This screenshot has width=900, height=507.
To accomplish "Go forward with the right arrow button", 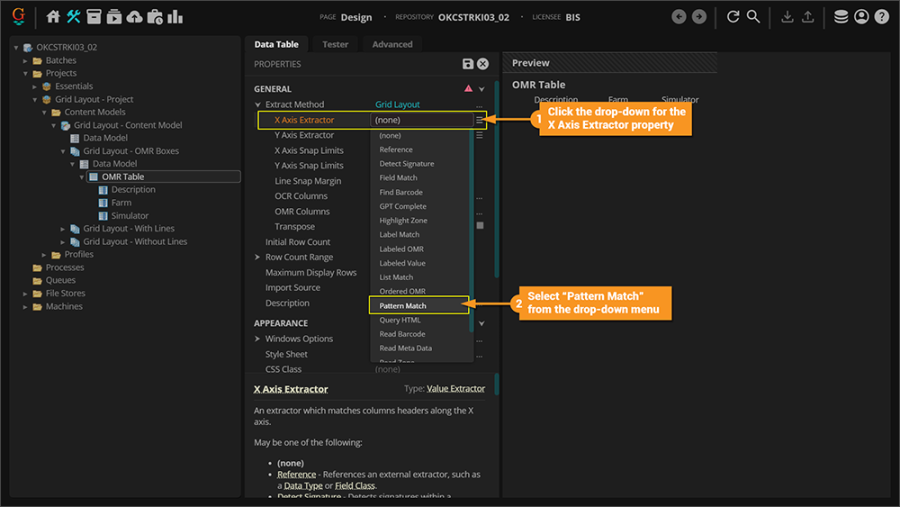I will tap(699, 17).
